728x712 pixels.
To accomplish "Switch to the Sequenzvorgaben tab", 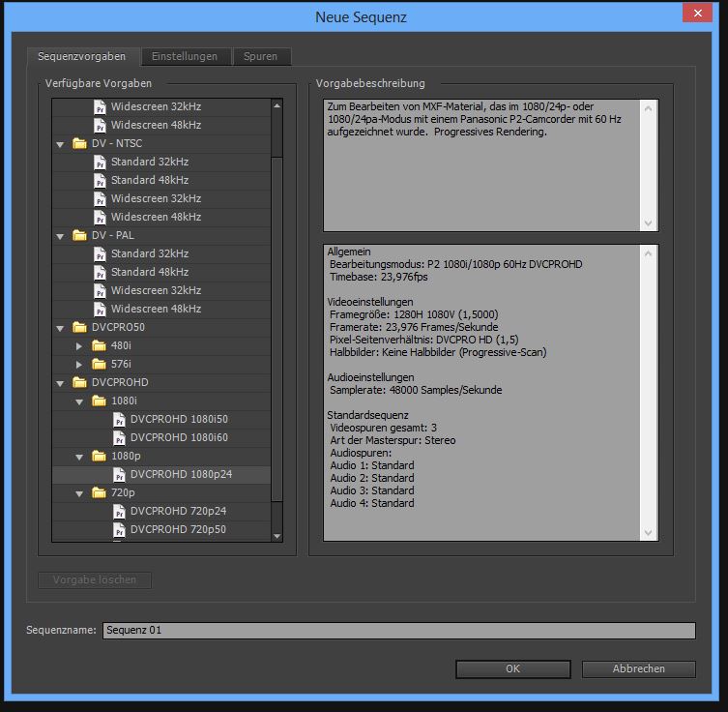I will pos(82,57).
